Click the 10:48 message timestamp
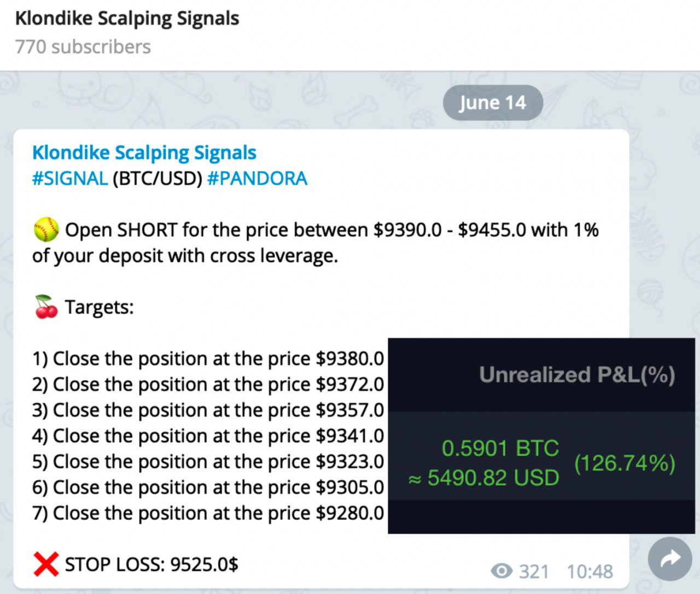The height and width of the screenshot is (594, 700). tap(590, 572)
